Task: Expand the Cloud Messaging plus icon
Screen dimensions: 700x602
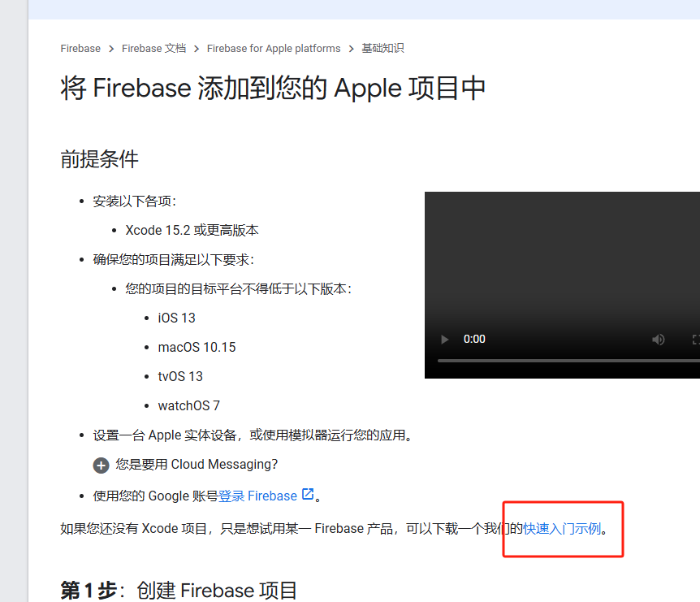Action: [x=101, y=466]
